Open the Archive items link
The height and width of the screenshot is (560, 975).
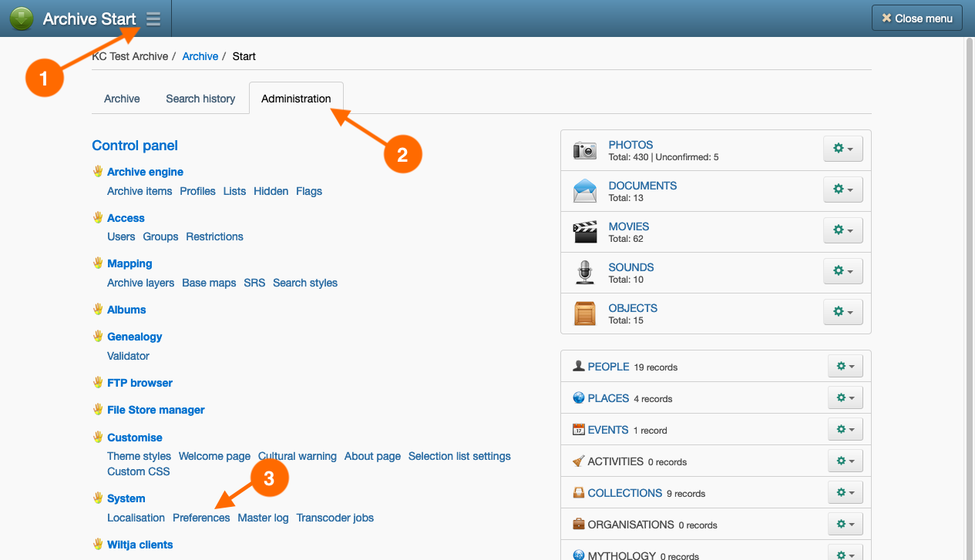point(140,191)
